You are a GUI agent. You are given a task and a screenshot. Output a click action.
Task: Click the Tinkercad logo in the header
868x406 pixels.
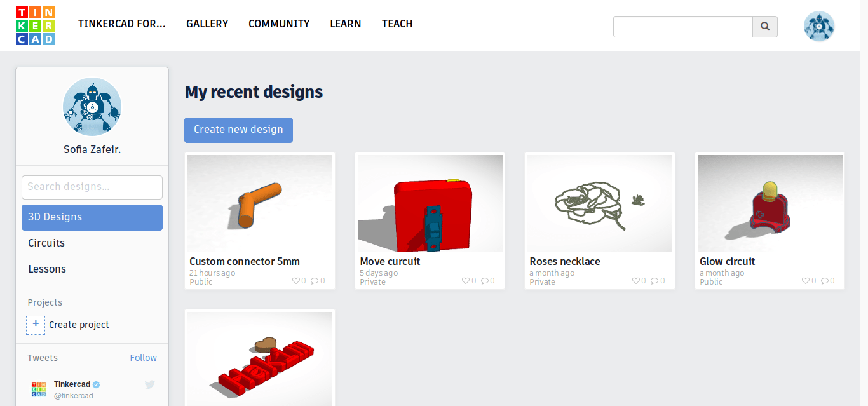click(35, 25)
